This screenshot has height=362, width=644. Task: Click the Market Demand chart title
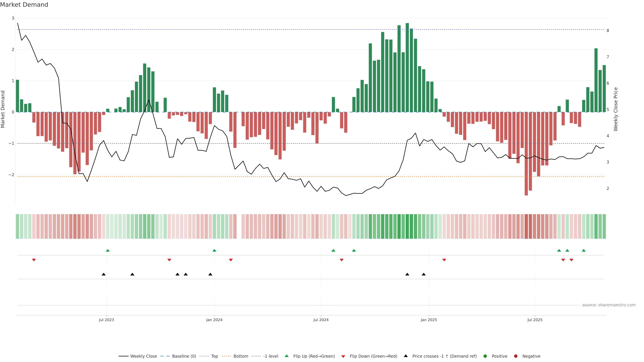pos(24,5)
